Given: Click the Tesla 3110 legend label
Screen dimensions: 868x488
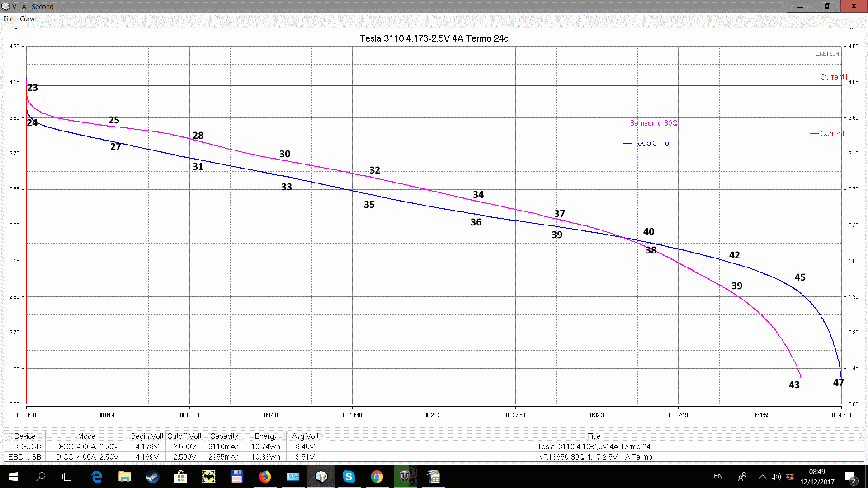Looking at the screenshot, I should tap(651, 143).
